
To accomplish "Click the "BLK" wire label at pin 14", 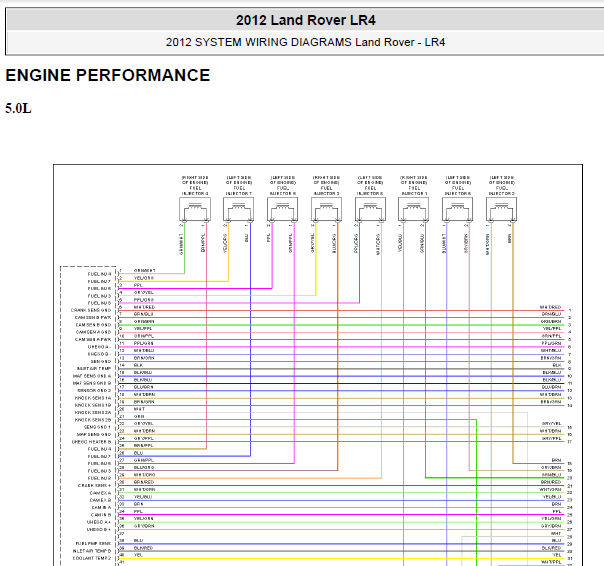I will pyautogui.click(x=138, y=365).
